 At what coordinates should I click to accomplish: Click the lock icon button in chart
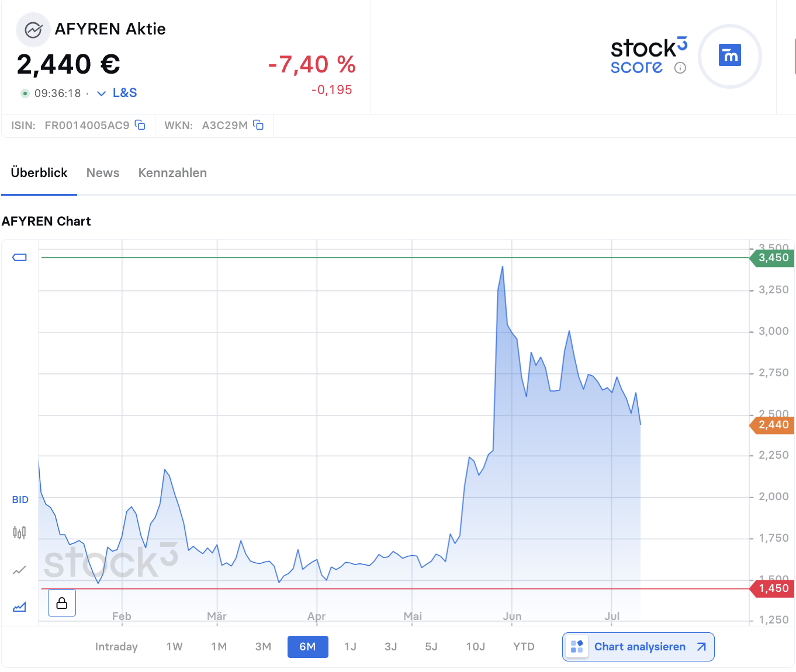[x=62, y=602]
